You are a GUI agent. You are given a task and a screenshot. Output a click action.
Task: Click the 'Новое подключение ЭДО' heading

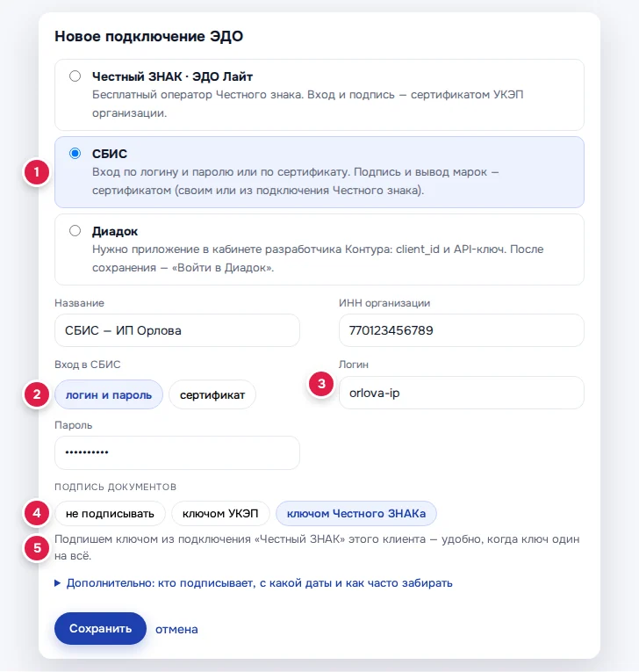pyautogui.click(x=148, y=36)
